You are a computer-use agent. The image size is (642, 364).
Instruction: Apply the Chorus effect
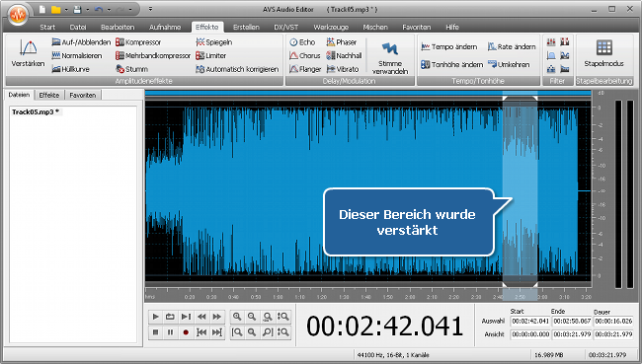[305, 55]
